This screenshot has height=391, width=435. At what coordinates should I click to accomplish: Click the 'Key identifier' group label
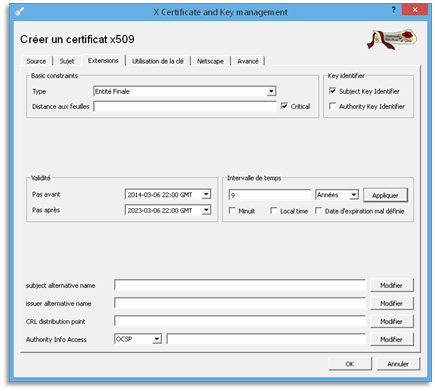pos(346,76)
